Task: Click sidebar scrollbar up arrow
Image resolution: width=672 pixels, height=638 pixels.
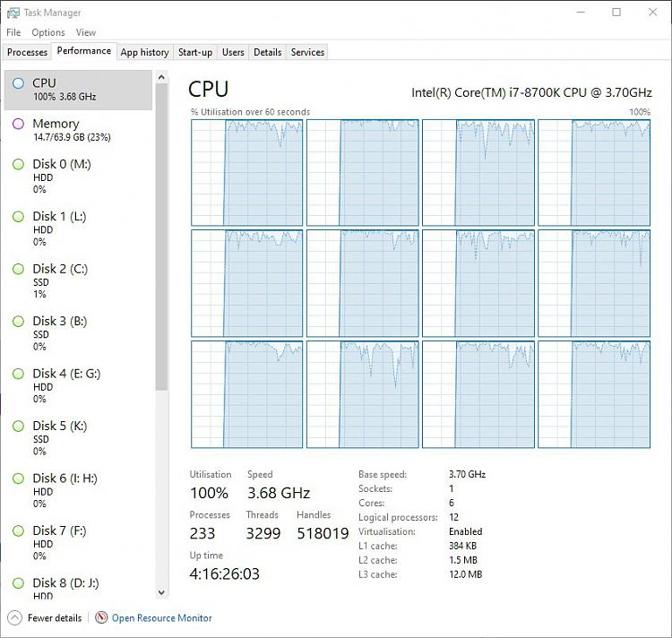Action: click(x=161, y=78)
